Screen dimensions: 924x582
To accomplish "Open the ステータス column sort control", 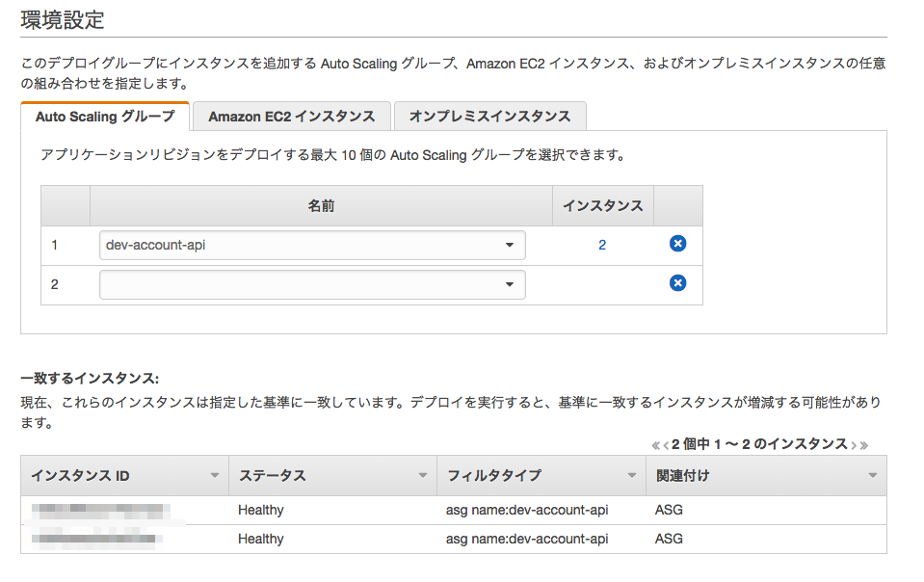I will tap(421, 474).
